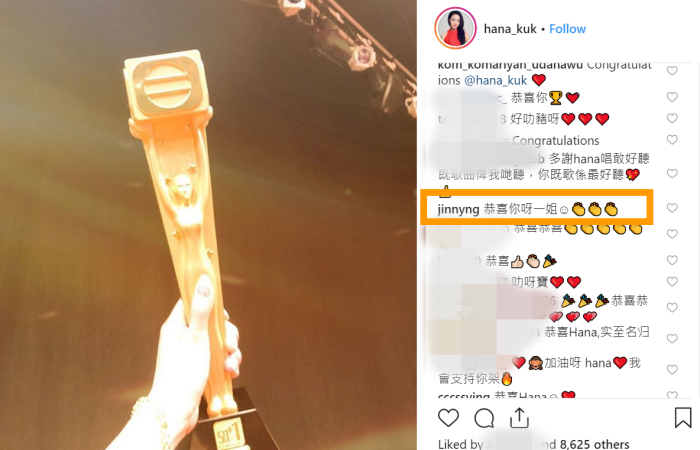
Task: Follow hana_kuk
Action: point(567,29)
